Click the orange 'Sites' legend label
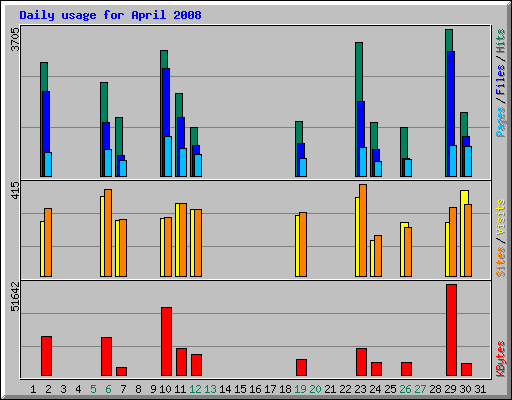The height and width of the screenshot is (400, 512). coord(501,262)
